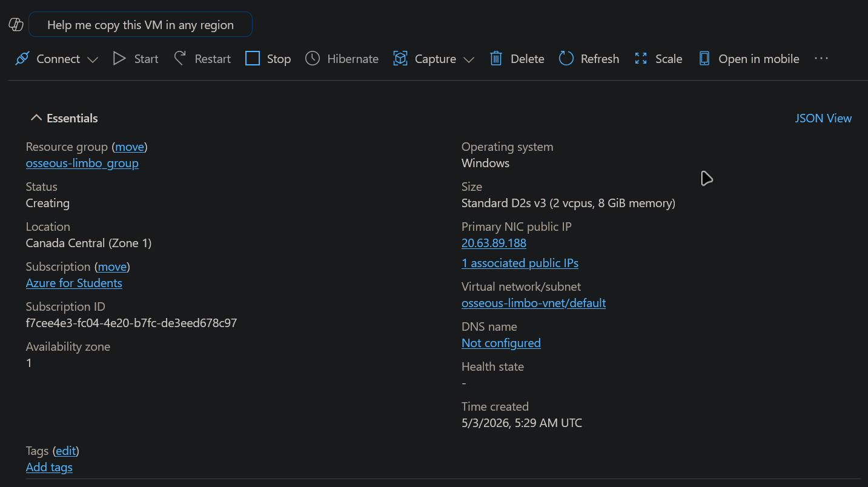The image size is (868, 487).
Task: Click the Subscription ID value f7cee4e3-fc04-4e20-b7fc-de3eed678c97
Action: 131,323
